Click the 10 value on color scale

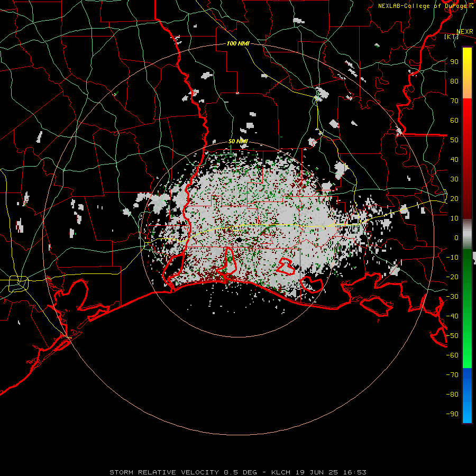click(454, 218)
